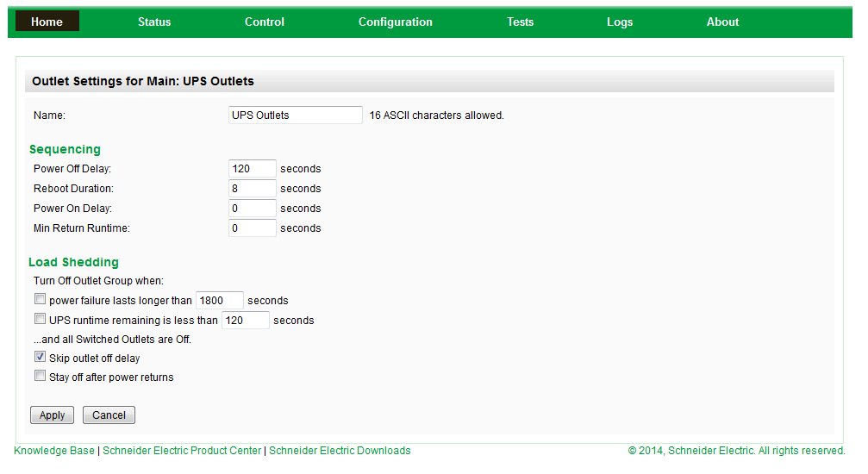Open the Configuration menu
Image resolution: width=868 pixels, height=474 pixels.
[396, 22]
